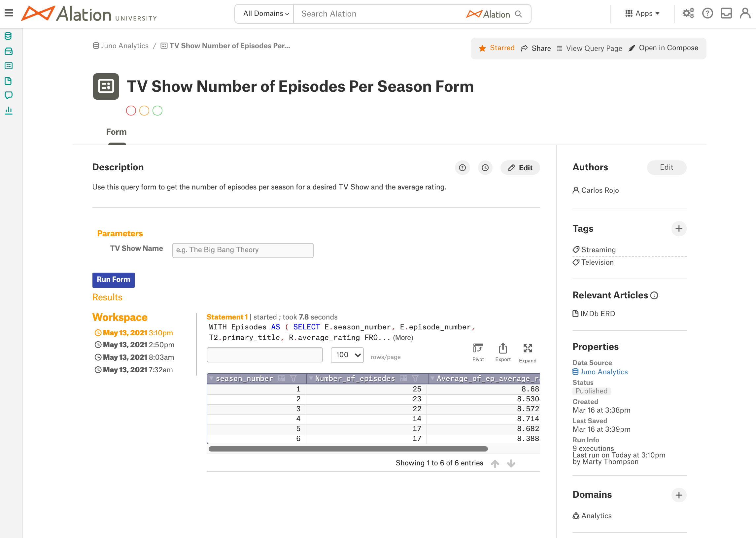
Task: Open the Documents icon in left sidebar
Action: pos(9,81)
